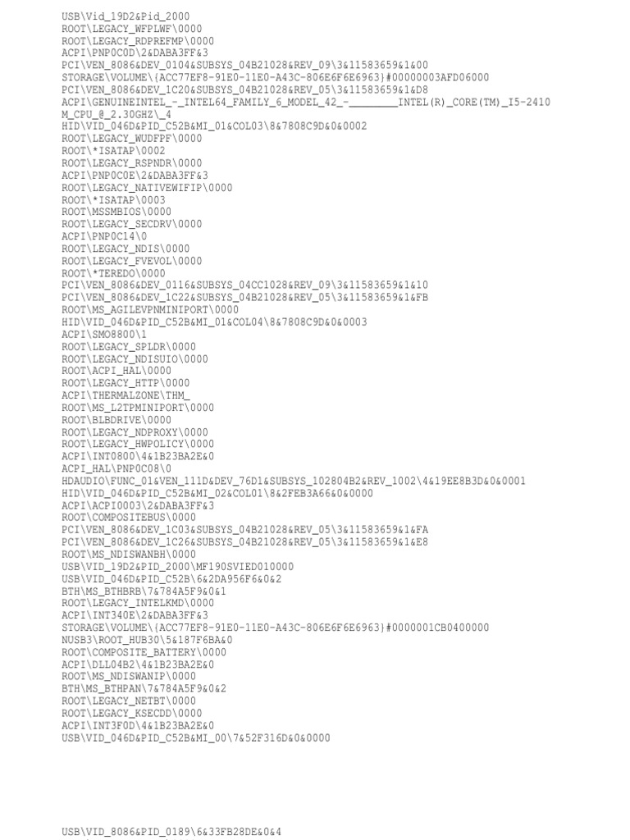Click the ACPI\PNP0C0D\2&DABA3FF&3 entry
The height and width of the screenshot is (840, 630).
click(x=135, y=53)
